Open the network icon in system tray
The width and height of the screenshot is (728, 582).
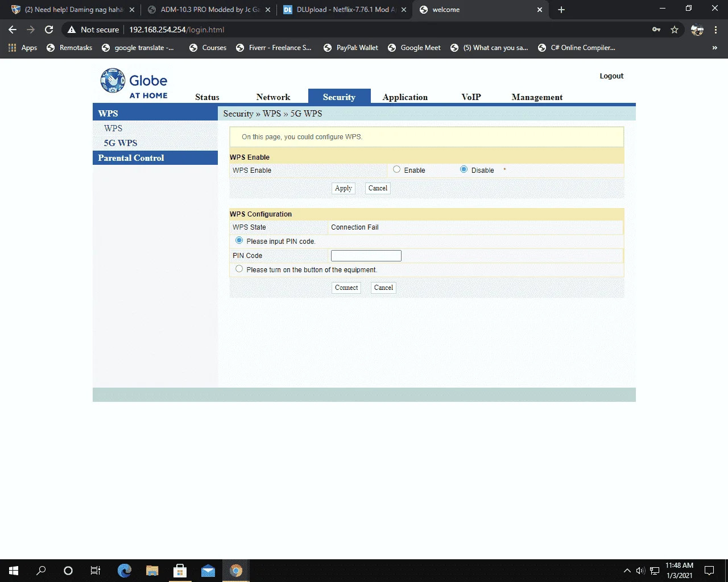coord(655,571)
